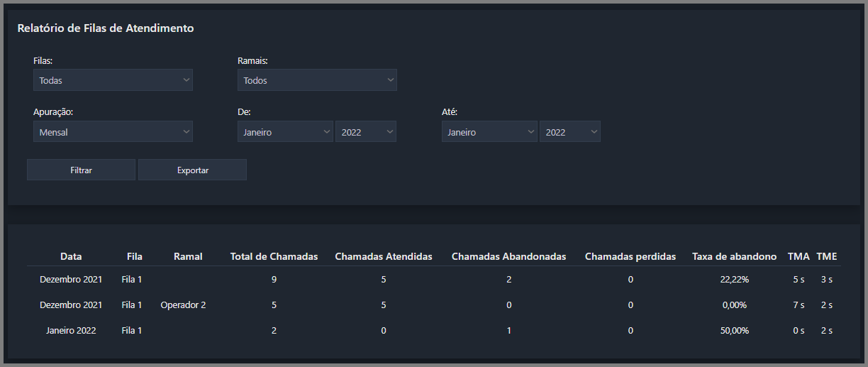The image size is (868, 367).
Task: Select the De month dropdown Janeiro
Action: pyautogui.click(x=285, y=131)
